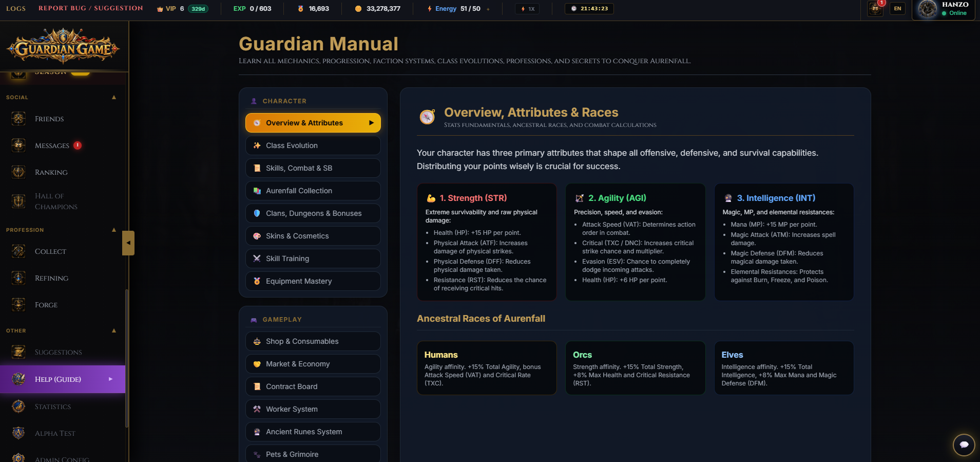The image size is (980, 462).
Task: Collapse the sidebar with arrow handle
Action: (x=128, y=243)
